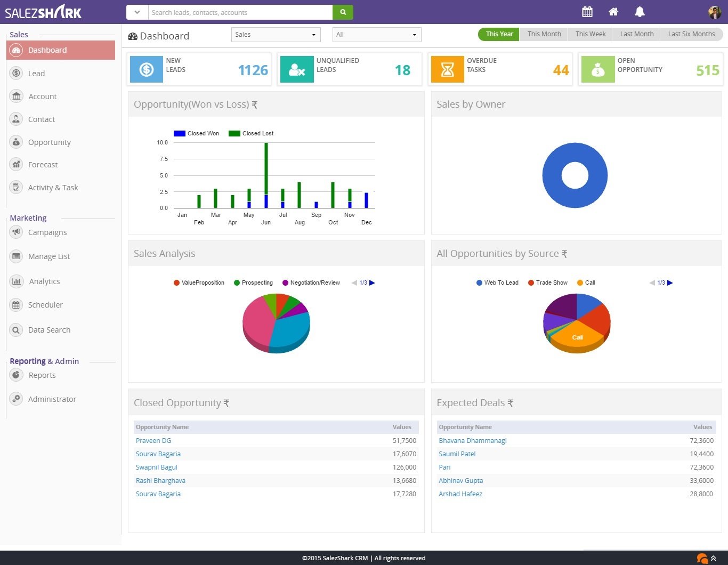Open Bhavana Dhammanagi expected deal

tap(473, 441)
